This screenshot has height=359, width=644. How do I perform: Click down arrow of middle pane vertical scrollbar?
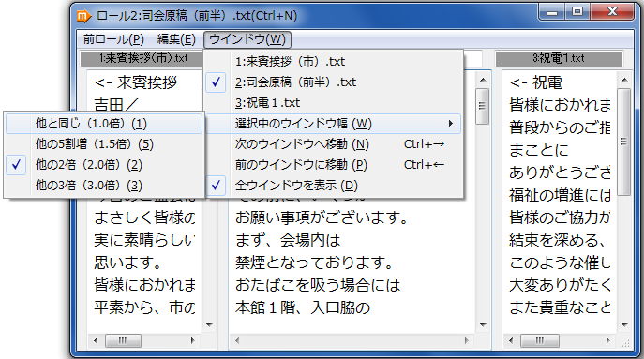tap(483, 324)
